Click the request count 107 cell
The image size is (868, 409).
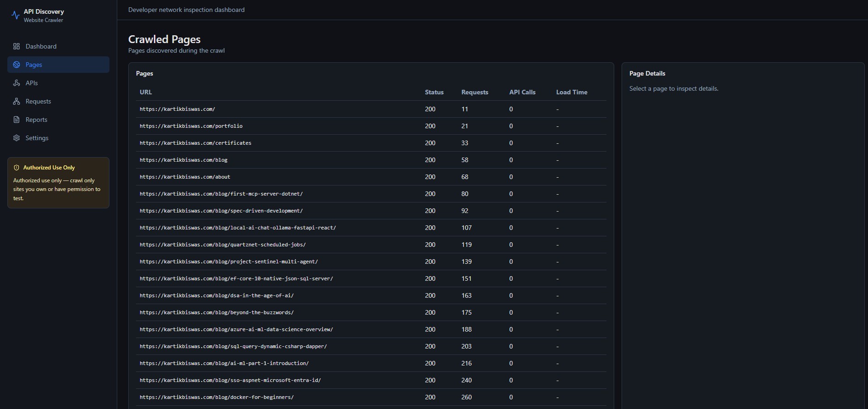tap(466, 228)
